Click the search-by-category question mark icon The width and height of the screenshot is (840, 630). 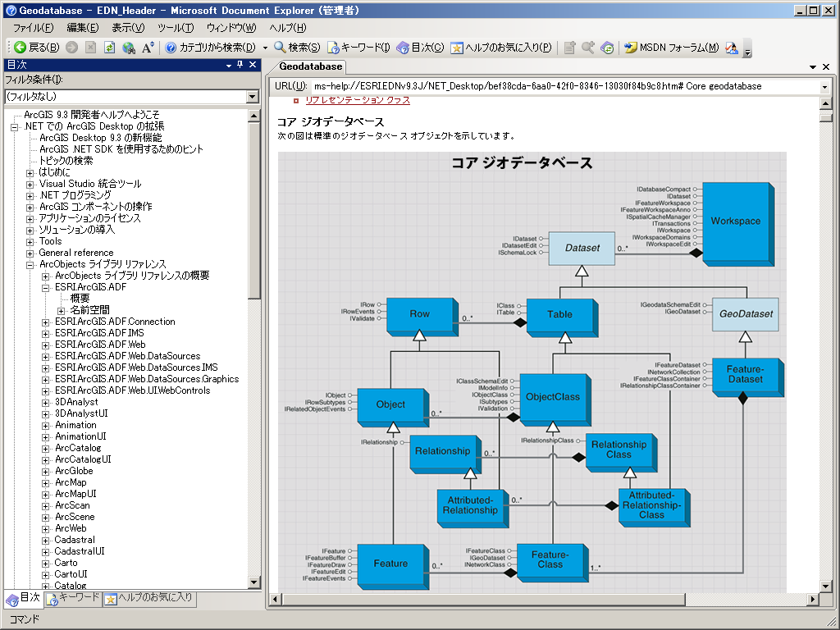171,48
